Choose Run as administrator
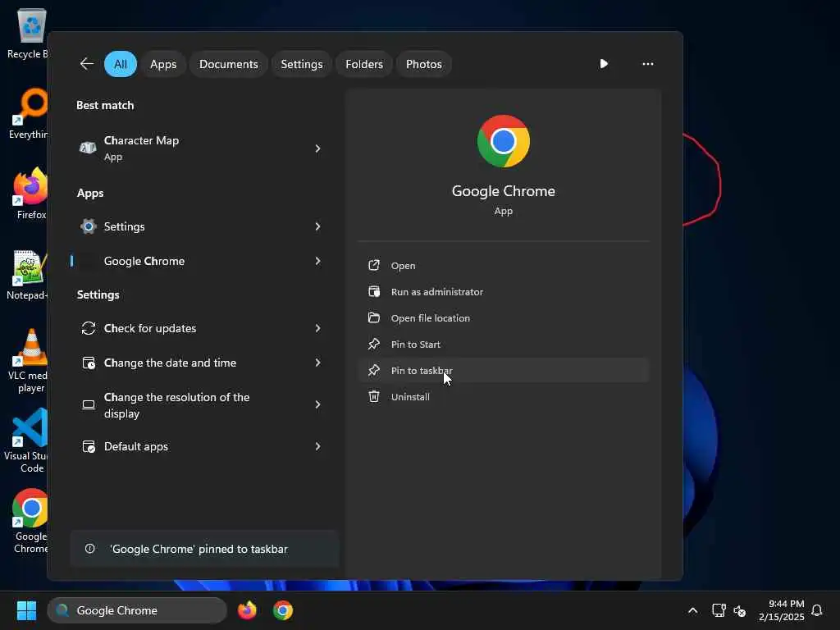840x630 pixels. tap(504, 291)
